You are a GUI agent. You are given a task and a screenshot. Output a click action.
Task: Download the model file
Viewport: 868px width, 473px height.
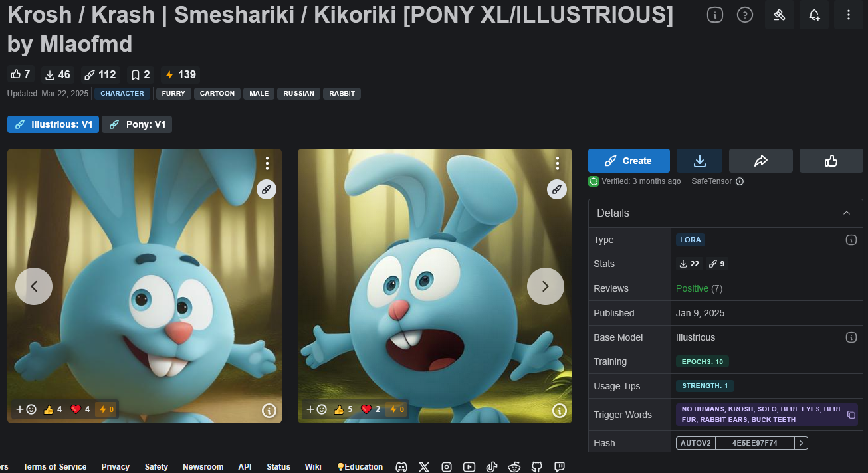point(699,161)
